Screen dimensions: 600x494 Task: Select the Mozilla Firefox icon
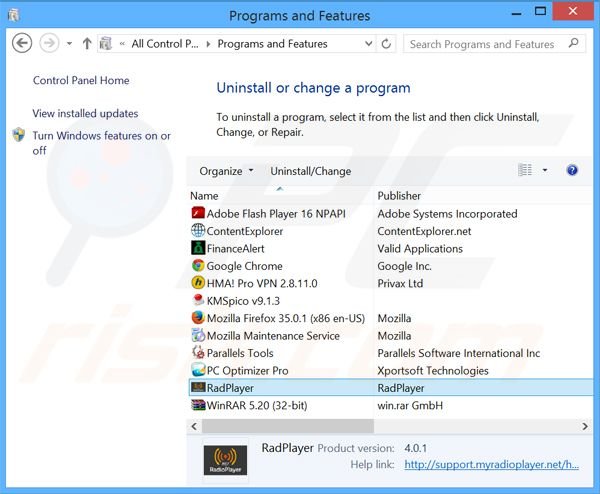(198, 318)
